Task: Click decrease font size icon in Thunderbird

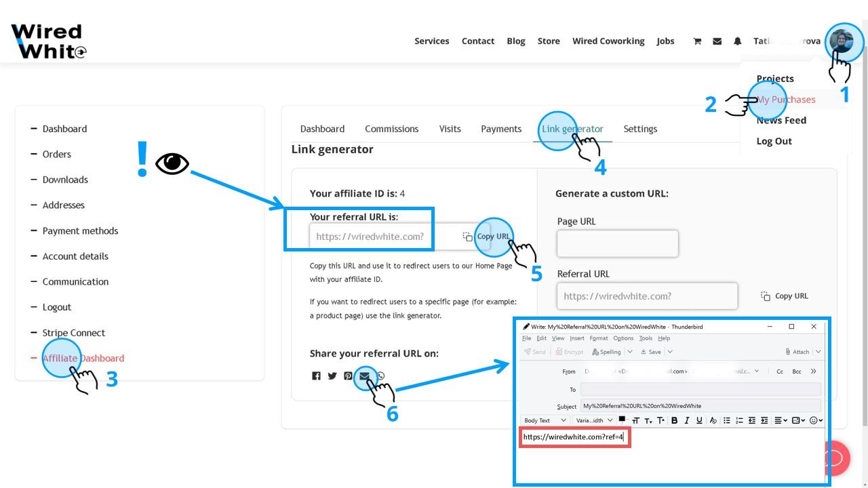Action: click(x=648, y=421)
